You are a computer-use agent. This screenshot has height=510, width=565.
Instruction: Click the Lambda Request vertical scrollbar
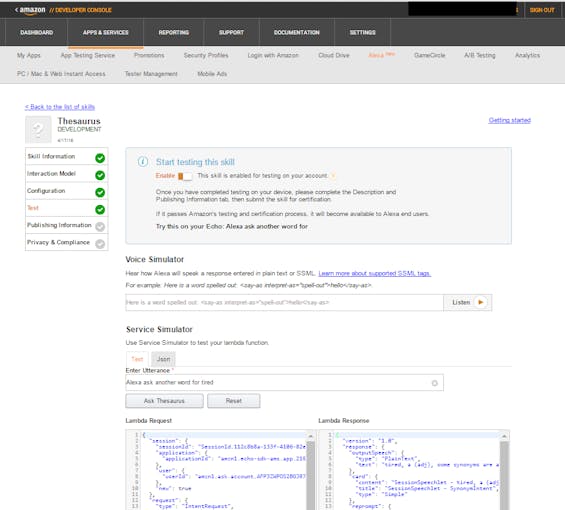(311, 476)
